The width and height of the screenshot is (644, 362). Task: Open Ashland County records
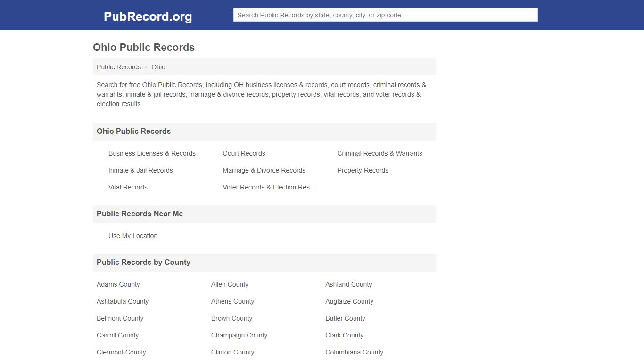[348, 284]
